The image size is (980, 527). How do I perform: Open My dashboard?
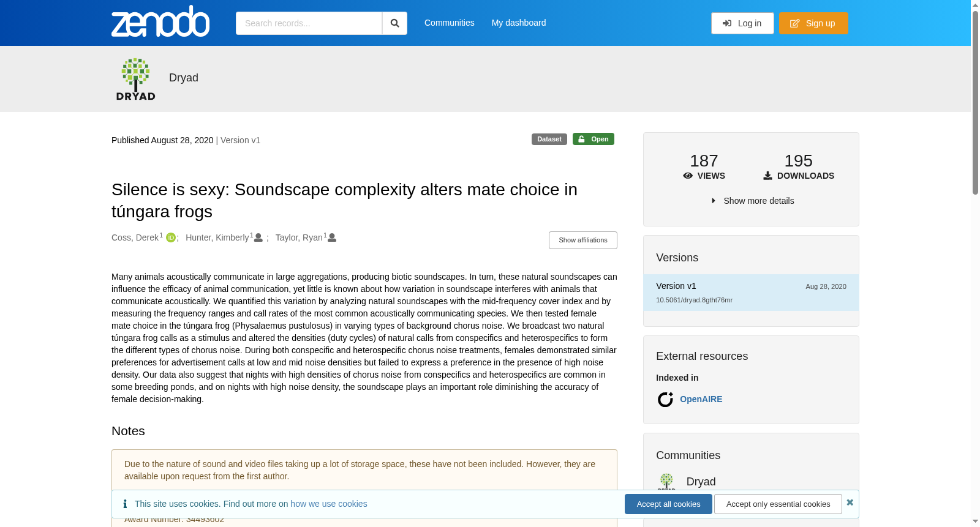coord(519,23)
